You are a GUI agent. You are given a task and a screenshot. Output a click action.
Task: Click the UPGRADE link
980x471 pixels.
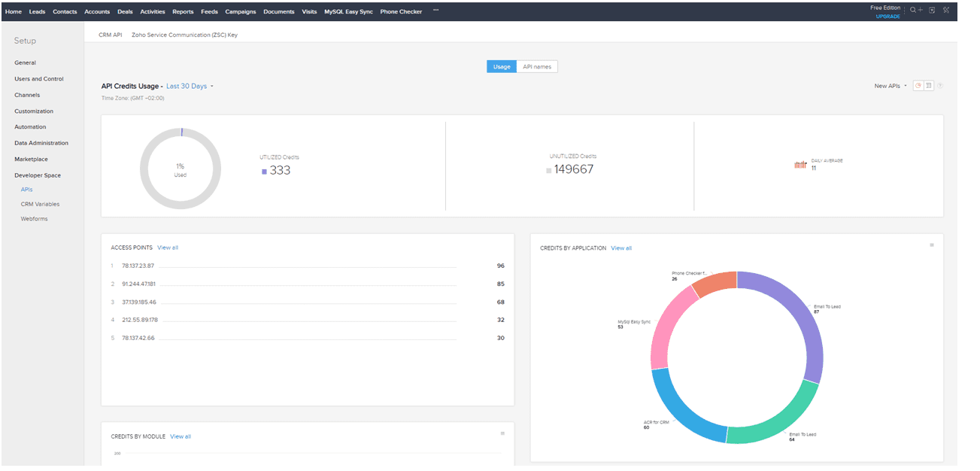pos(887,17)
